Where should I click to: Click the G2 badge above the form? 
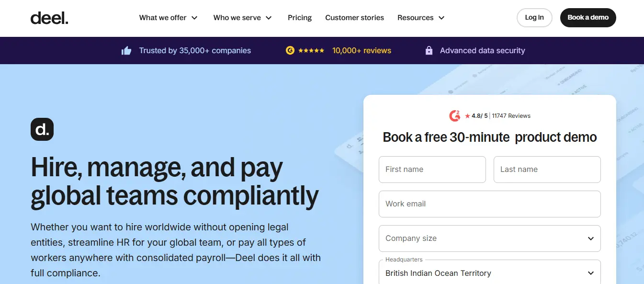click(x=454, y=115)
